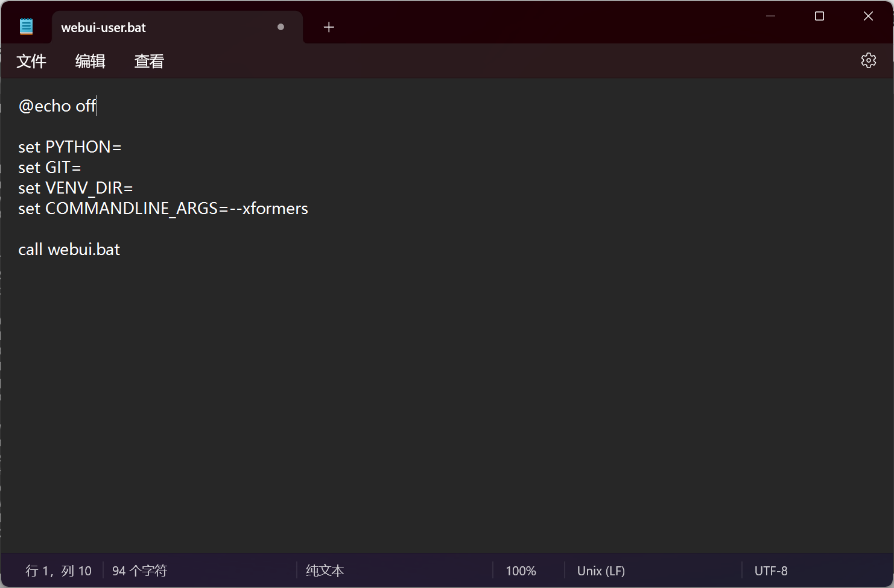Place cursor at end of --xformers line

pyautogui.click(x=309, y=209)
